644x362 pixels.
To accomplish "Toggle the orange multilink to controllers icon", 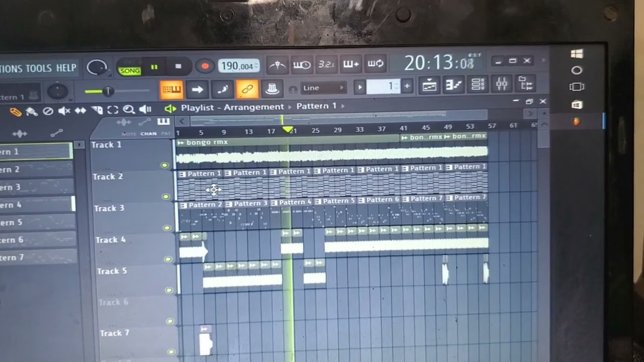I will [247, 89].
